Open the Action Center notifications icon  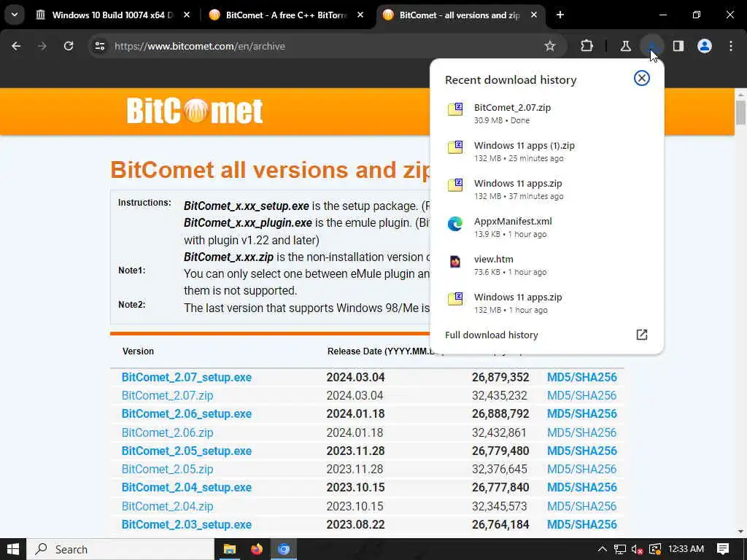(723, 549)
